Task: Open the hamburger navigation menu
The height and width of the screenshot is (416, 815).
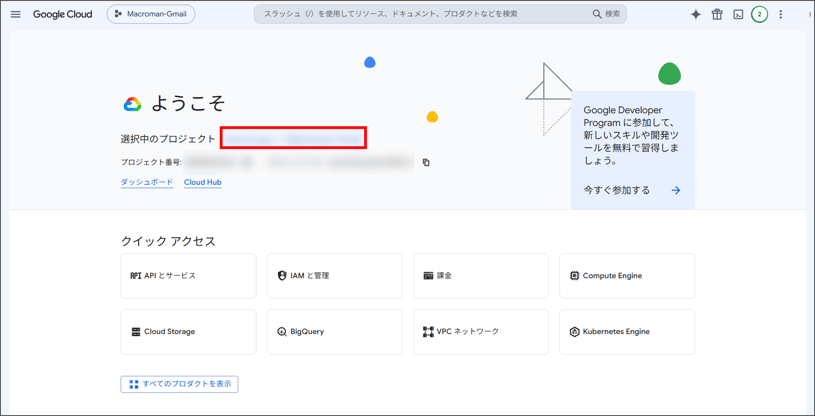Action: [16, 14]
